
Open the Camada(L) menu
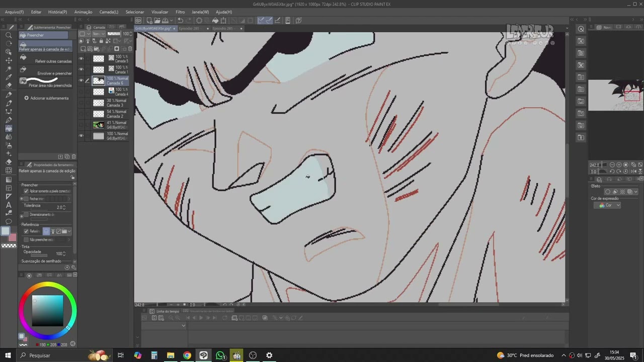click(x=109, y=12)
